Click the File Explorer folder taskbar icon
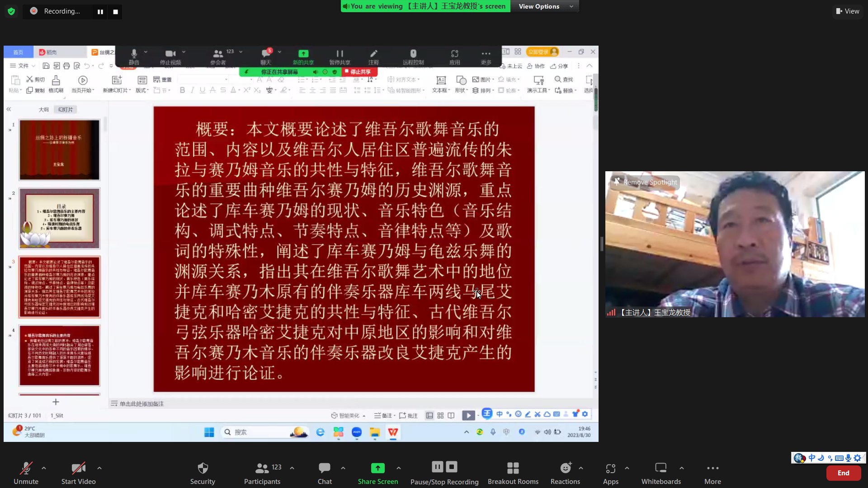Image resolution: width=868 pixels, height=488 pixels. click(374, 432)
